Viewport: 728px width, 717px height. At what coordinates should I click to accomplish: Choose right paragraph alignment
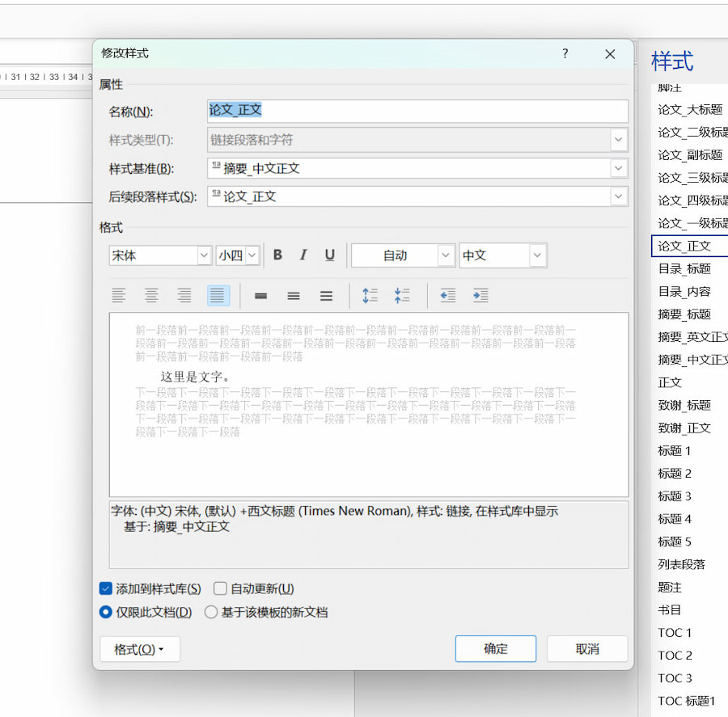184,295
